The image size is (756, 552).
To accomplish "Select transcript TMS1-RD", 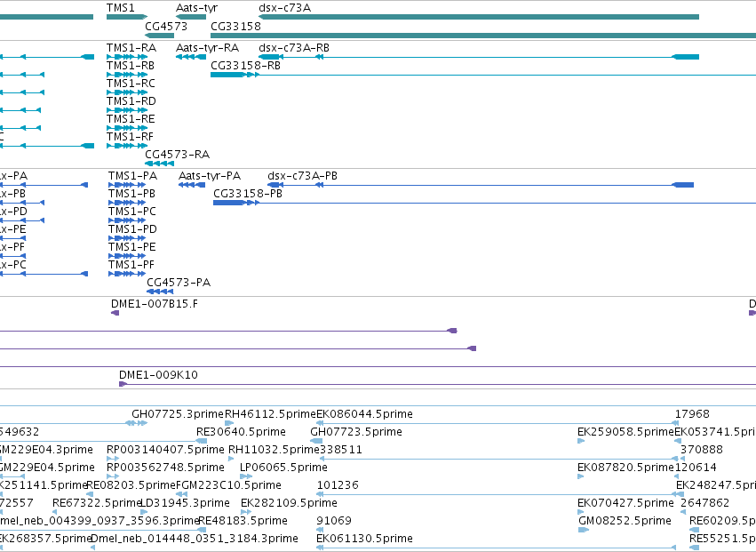I will coord(131,101).
